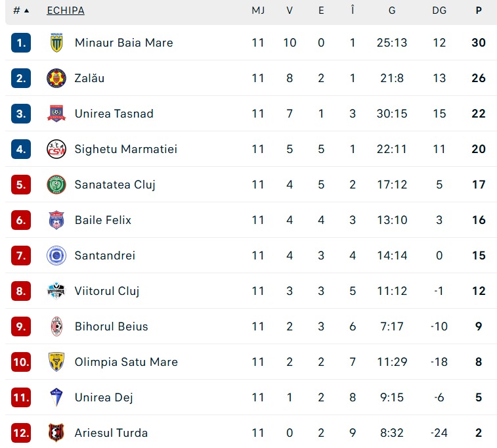Click the Minaur Baia Mare team logo
The image size is (497, 448).
(x=56, y=43)
